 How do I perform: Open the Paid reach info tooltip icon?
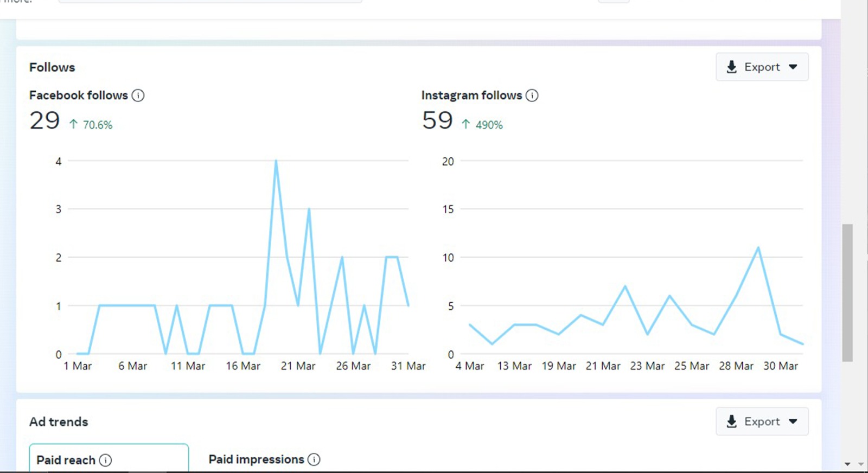(x=106, y=460)
